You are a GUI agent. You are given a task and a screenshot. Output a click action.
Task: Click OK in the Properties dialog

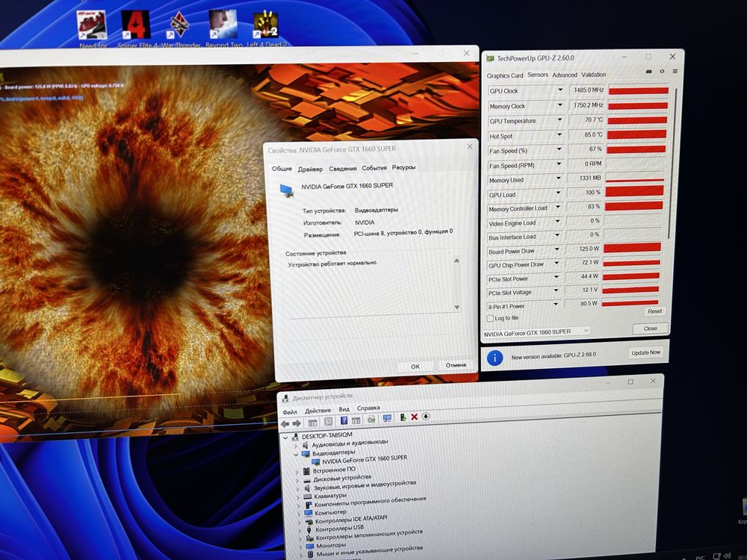tap(415, 366)
